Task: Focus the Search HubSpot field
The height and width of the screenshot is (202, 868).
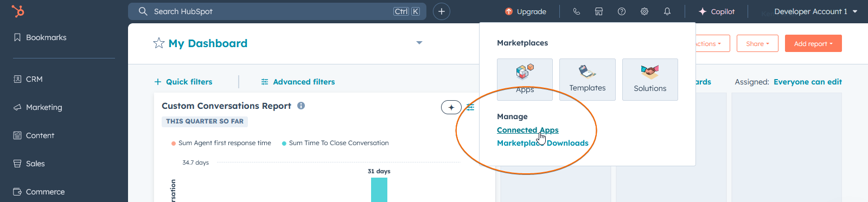Action: pyautogui.click(x=277, y=11)
